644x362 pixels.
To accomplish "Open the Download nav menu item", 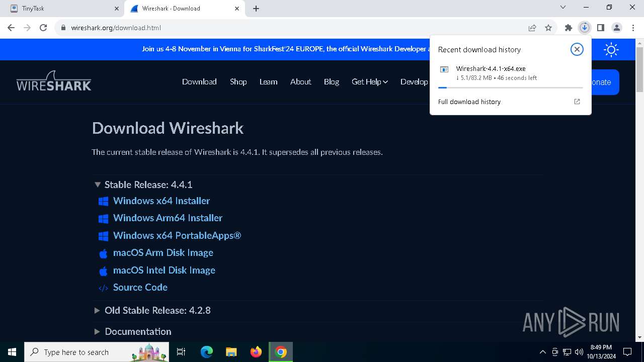I will (199, 81).
